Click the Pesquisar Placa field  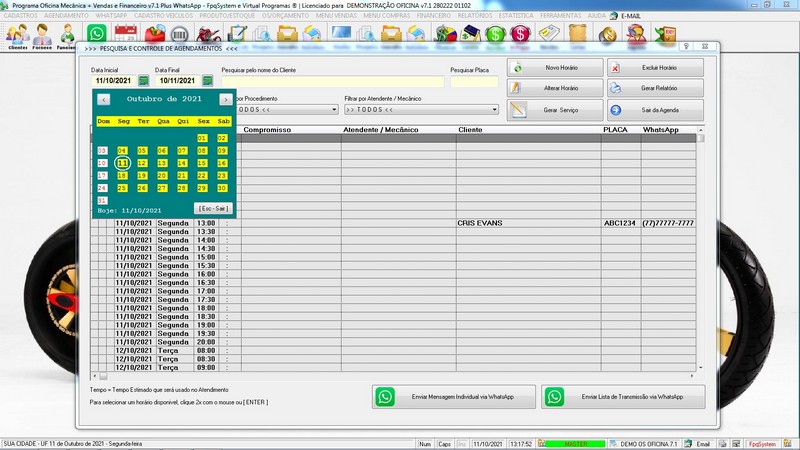click(x=474, y=81)
